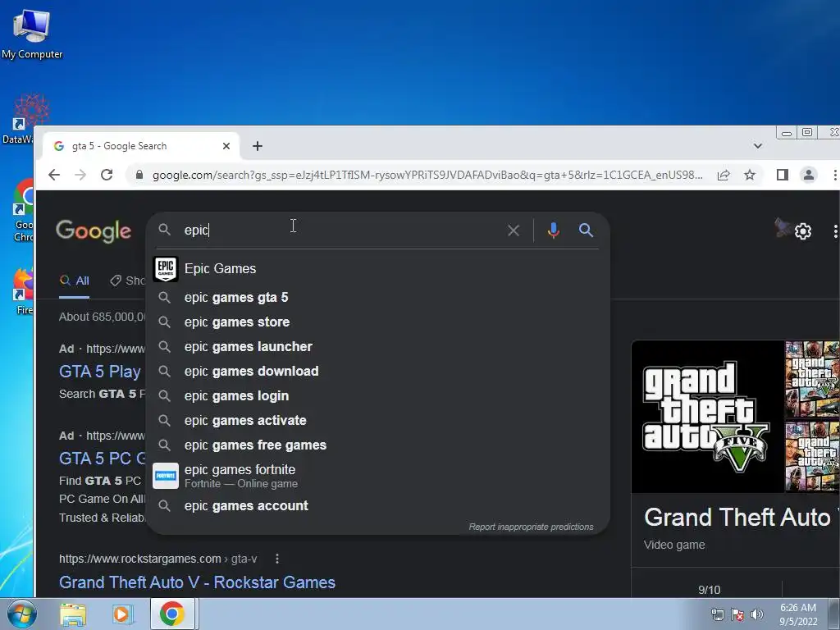Image resolution: width=840 pixels, height=630 pixels.
Task: Open Grand Theft Auto V - Rockstar Games result
Action: (197, 582)
